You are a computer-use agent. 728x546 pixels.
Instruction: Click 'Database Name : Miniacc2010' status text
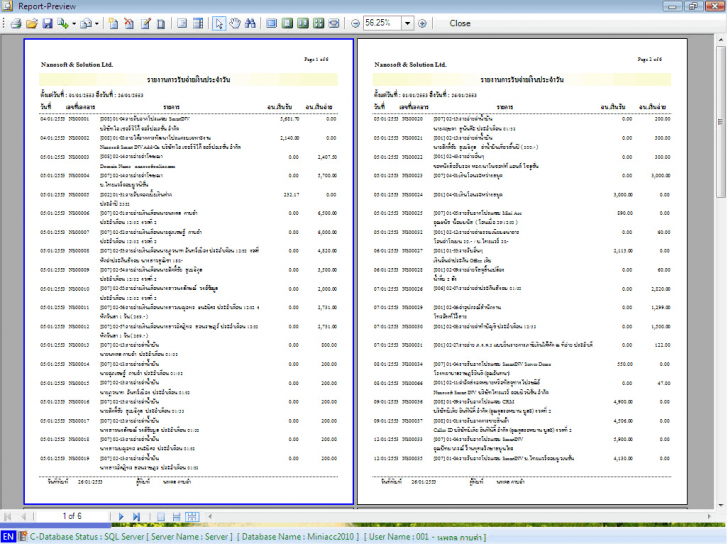298,537
